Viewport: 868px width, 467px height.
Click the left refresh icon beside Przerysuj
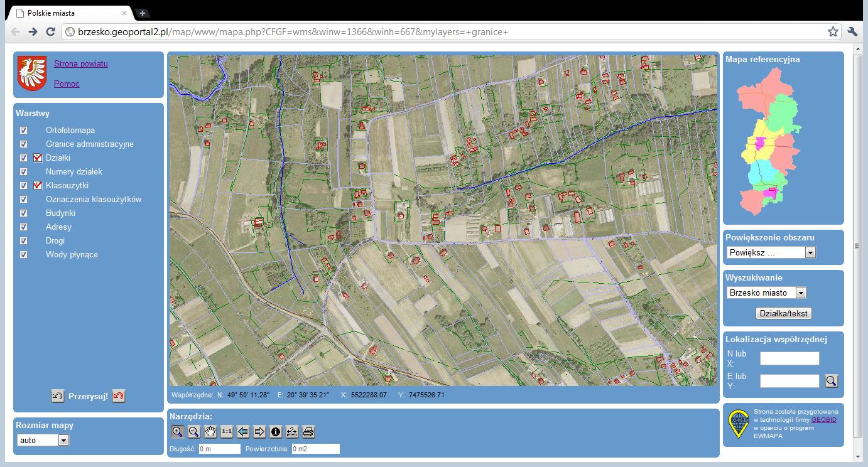(58, 396)
